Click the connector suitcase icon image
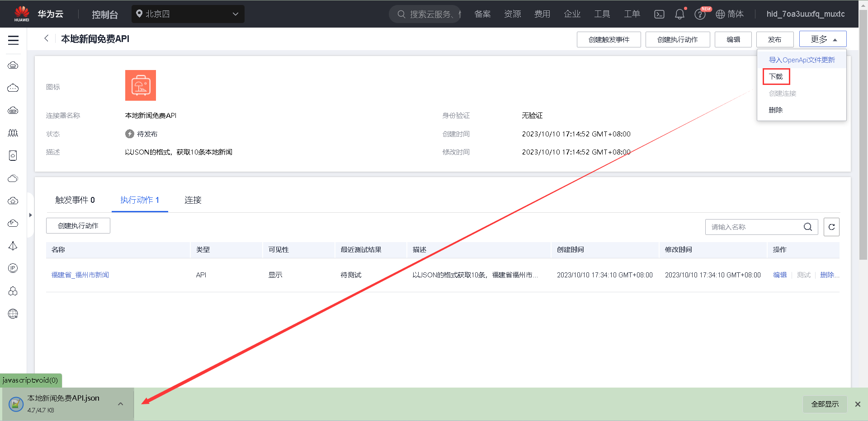 click(141, 85)
